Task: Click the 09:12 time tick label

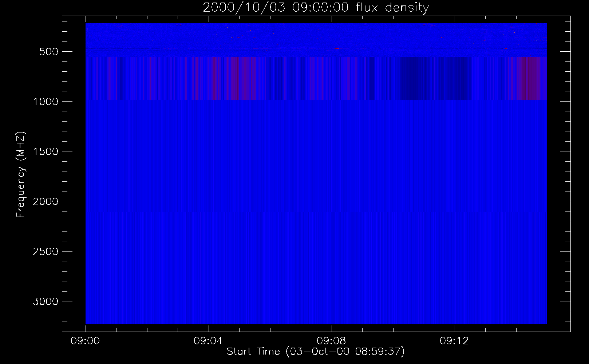Action: click(x=454, y=341)
